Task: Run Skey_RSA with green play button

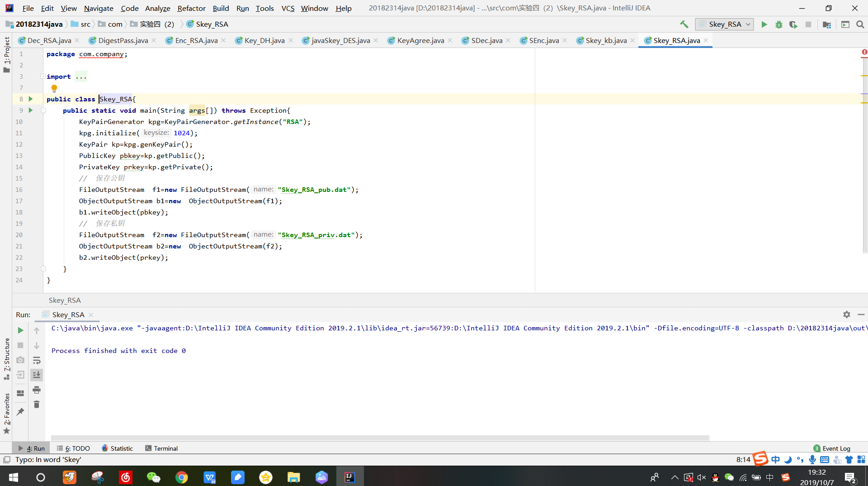Action: (x=764, y=24)
